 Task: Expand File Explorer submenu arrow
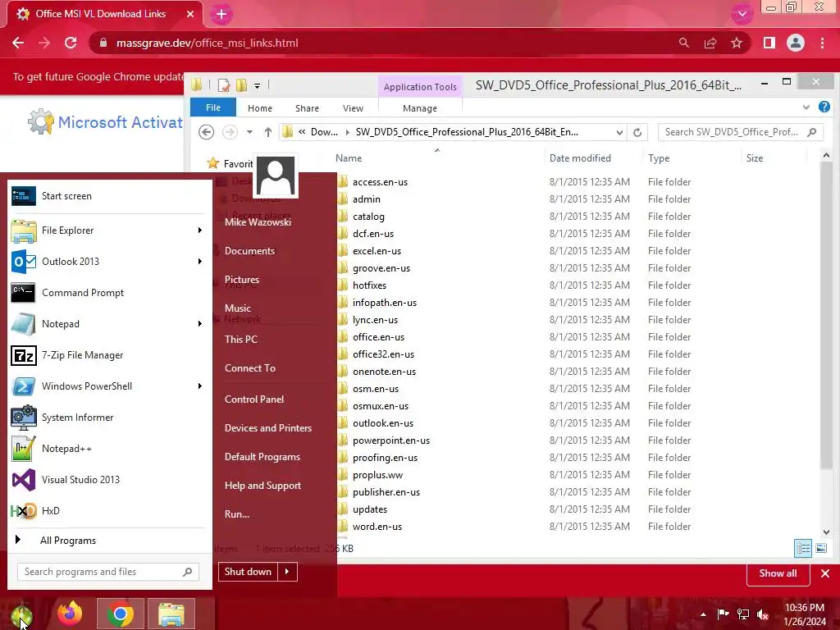(199, 231)
